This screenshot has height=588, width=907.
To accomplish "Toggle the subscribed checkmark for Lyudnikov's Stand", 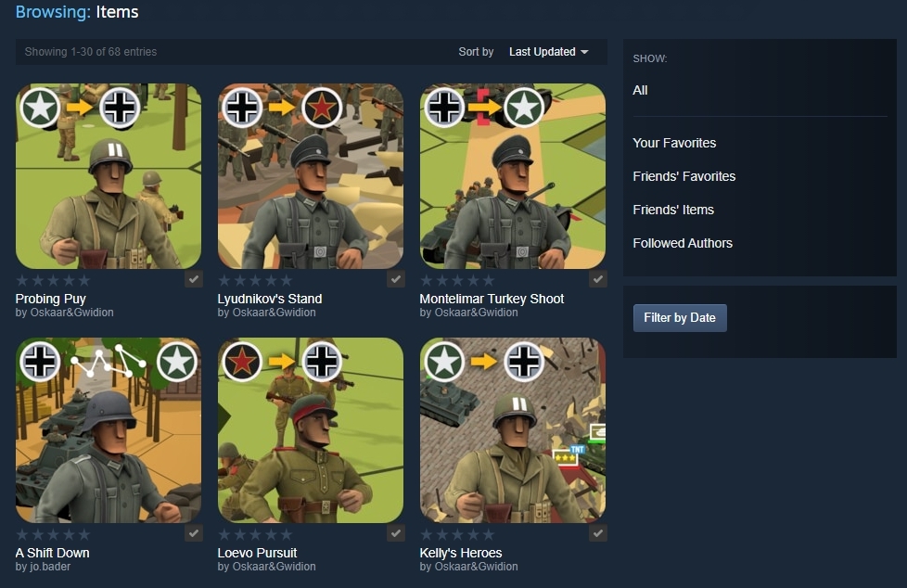I will (x=396, y=279).
